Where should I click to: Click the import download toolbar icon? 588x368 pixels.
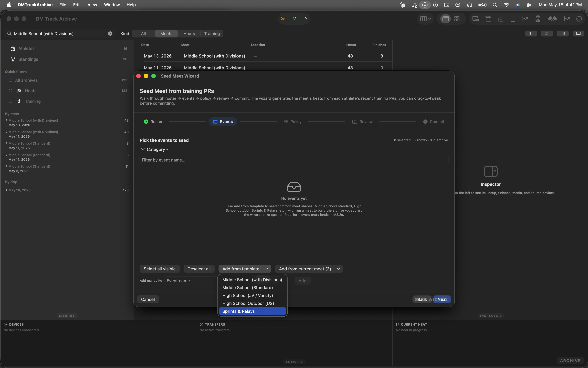[x=501, y=19]
